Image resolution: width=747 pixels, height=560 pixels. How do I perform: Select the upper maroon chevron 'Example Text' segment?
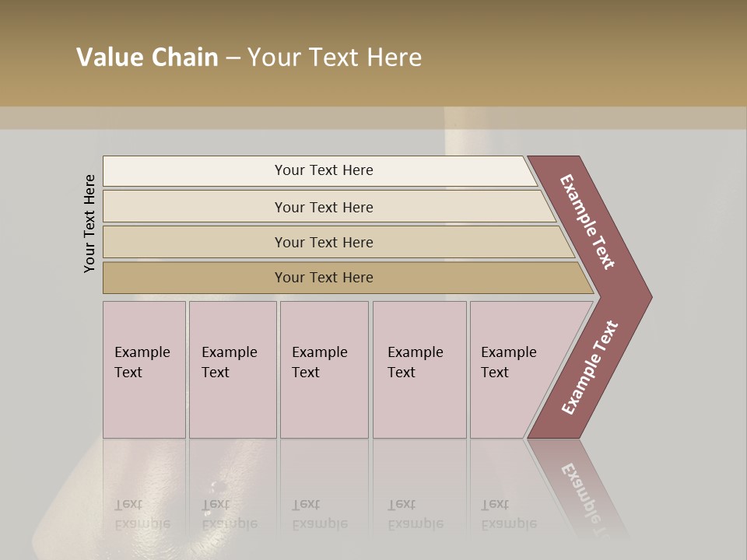point(589,223)
